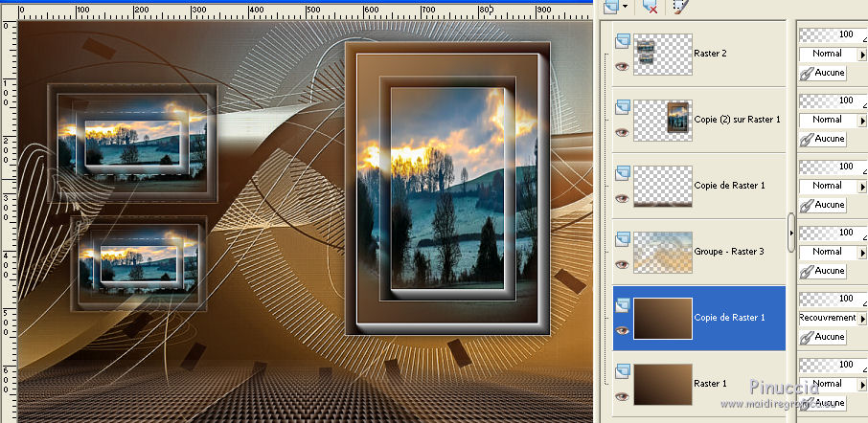Open the dropdown arrow beside New Layer icon
The width and height of the screenshot is (868, 423).
click(626, 6)
